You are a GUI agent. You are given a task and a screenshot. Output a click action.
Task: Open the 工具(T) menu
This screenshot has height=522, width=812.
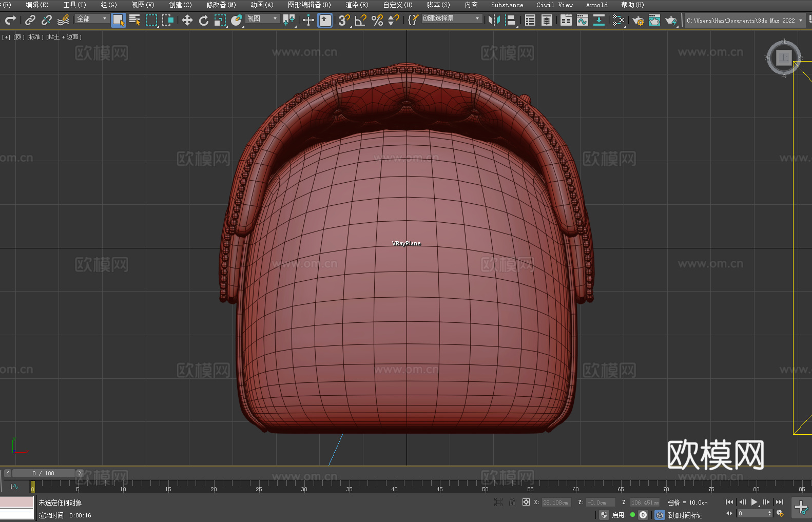74,5
